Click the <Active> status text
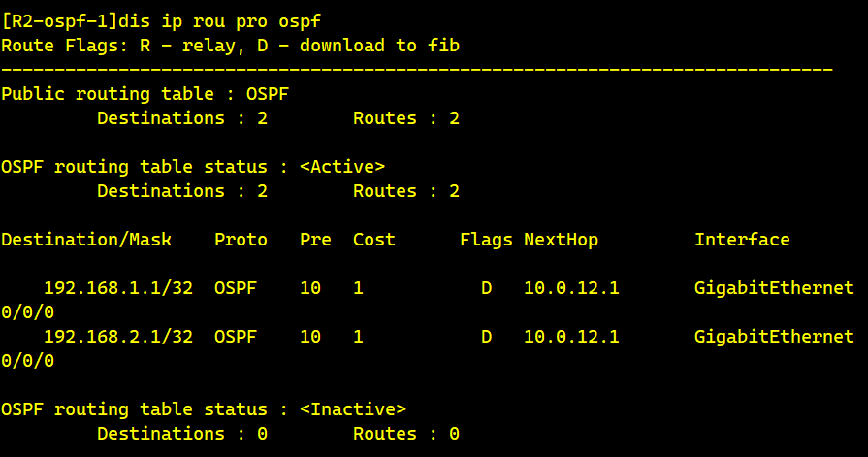 click(x=342, y=167)
